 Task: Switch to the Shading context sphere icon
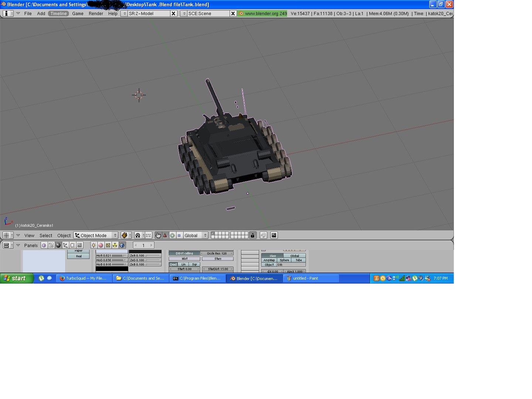(58, 245)
